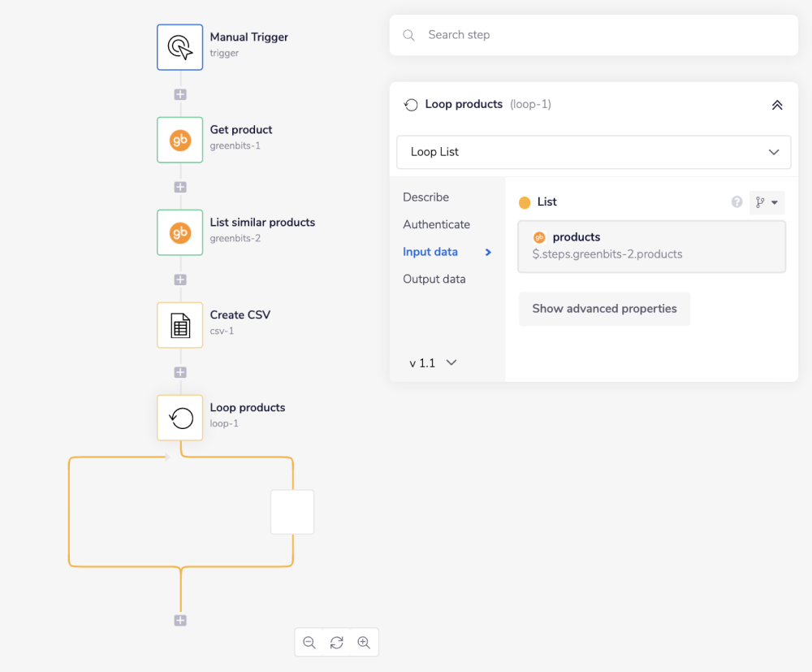
Task: Click the Loop products step icon
Action: click(x=179, y=418)
